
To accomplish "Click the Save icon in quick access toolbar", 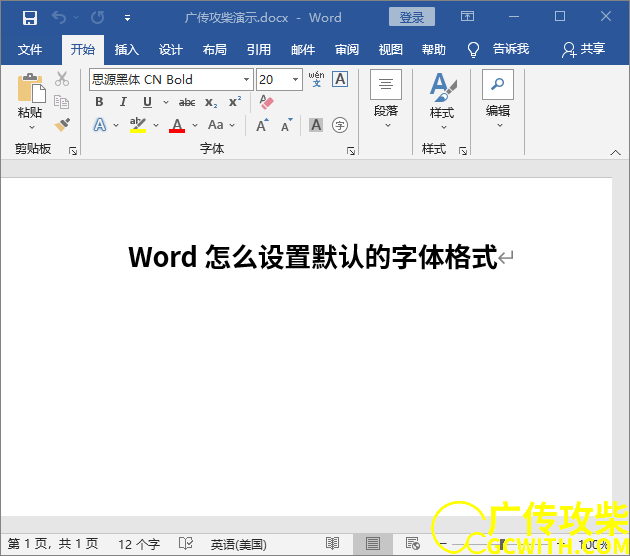I will tap(30, 18).
